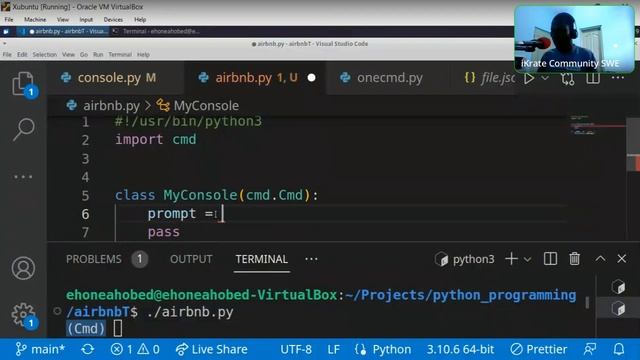Show more panel tabs ellipsis
640x360 pixels.
coord(311,259)
